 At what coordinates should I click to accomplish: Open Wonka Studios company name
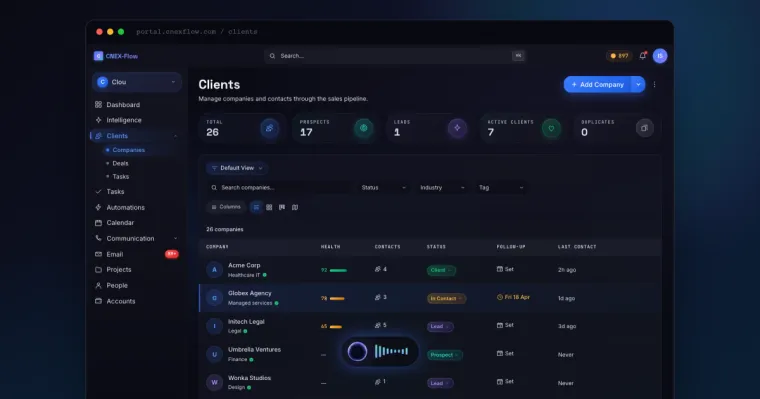(250, 378)
